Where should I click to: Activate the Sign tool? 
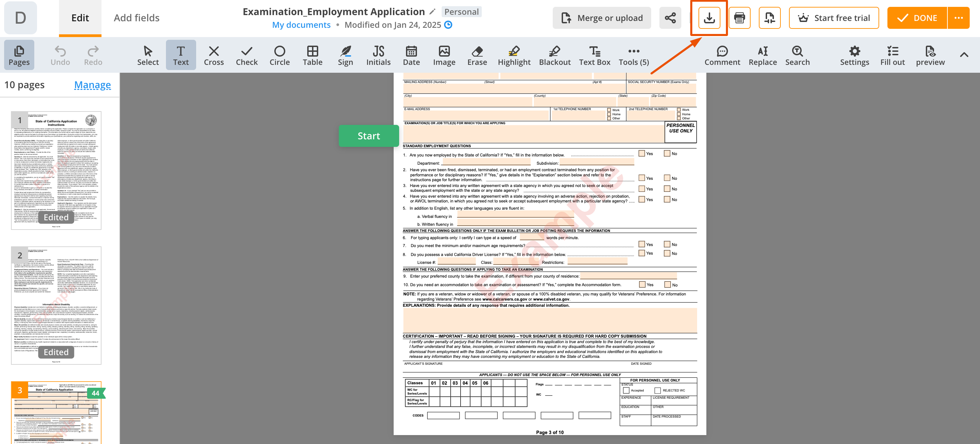[345, 55]
